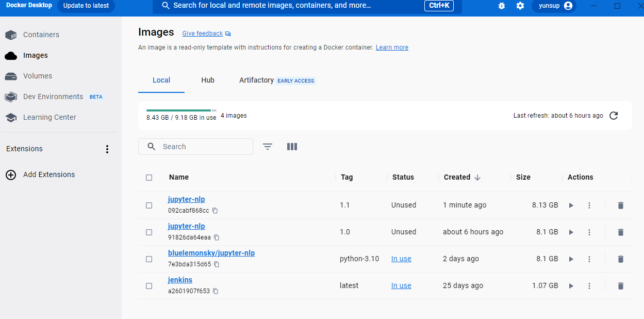Refresh the images list
The height and width of the screenshot is (319, 644).
coord(614,116)
